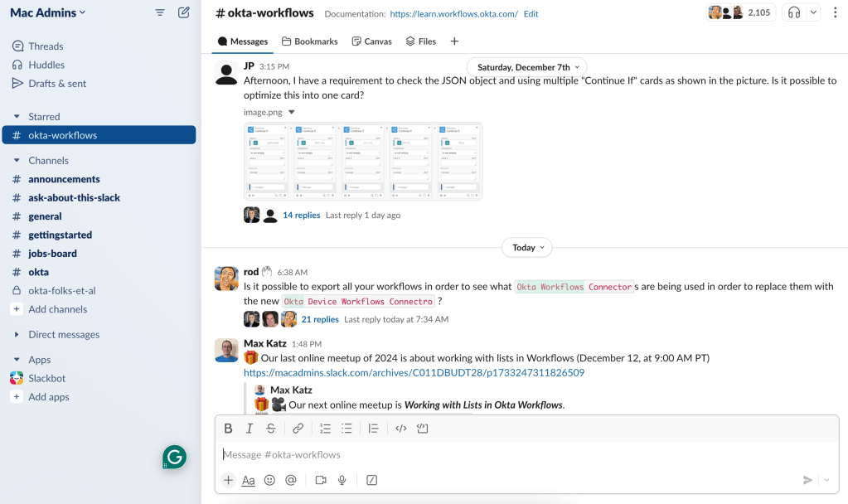
Task: View the 14 replies thread
Action: coord(301,216)
